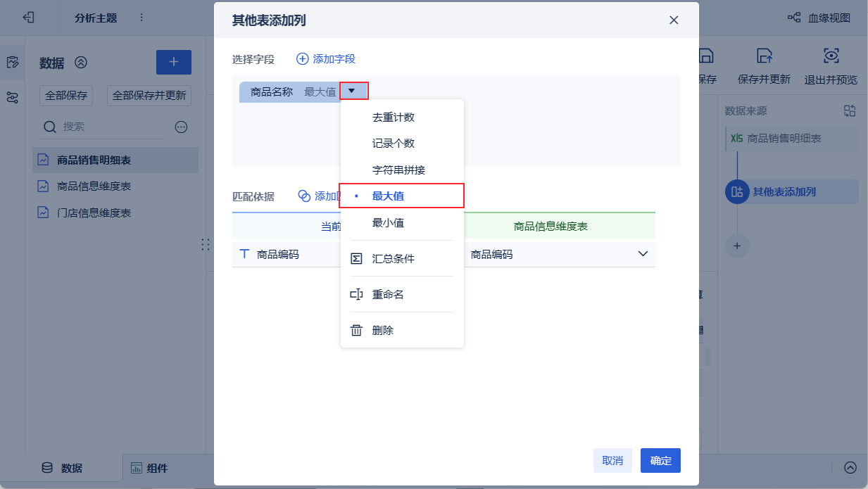Click the blue plus add-data button
Viewport: 868px width, 489px height.
(x=173, y=62)
